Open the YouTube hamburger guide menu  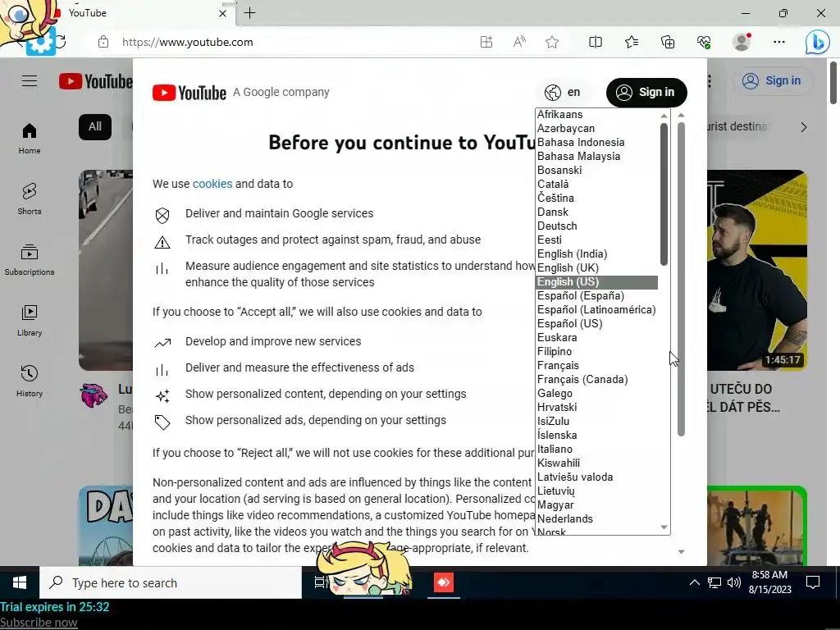coord(30,81)
